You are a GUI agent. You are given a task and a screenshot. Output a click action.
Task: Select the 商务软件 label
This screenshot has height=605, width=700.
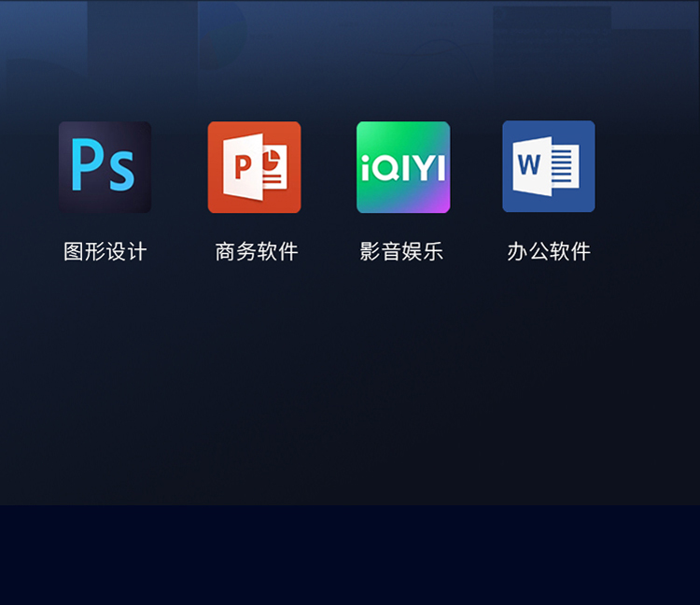[257, 251]
